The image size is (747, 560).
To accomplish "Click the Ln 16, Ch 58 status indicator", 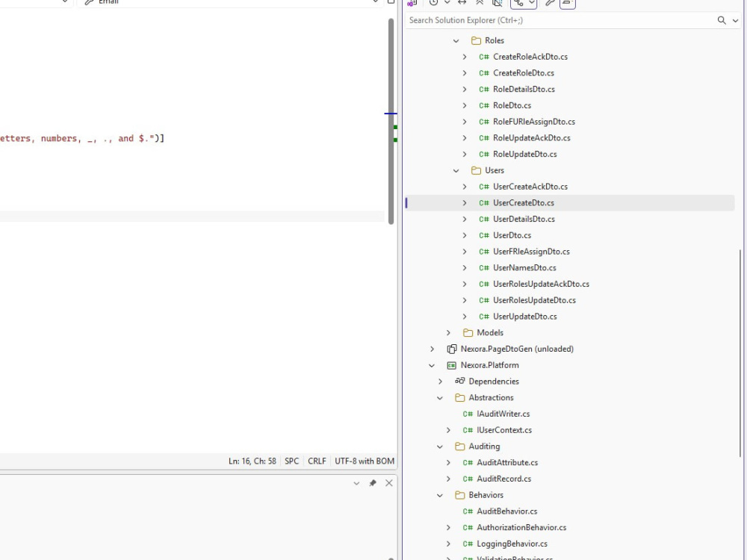I will 252,461.
